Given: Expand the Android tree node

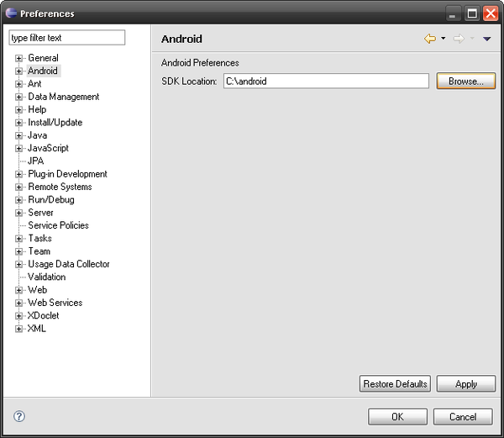Looking at the screenshot, I should pyautogui.click(x=18, y=71).
